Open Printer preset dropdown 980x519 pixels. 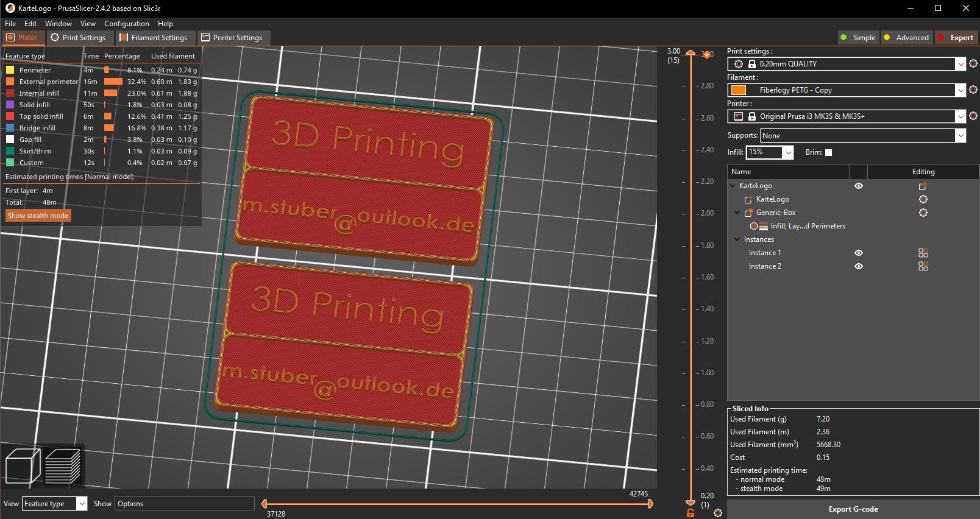coord(960,116)
